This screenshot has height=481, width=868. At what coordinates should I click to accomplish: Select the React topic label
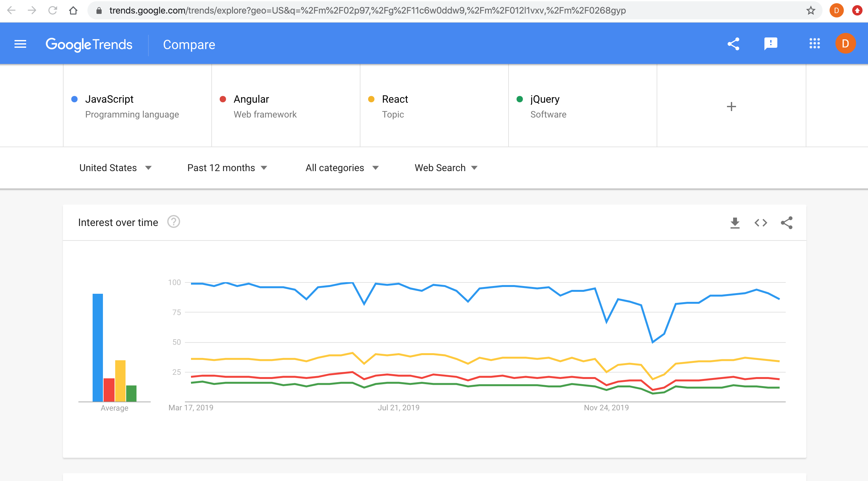(396, 99)
